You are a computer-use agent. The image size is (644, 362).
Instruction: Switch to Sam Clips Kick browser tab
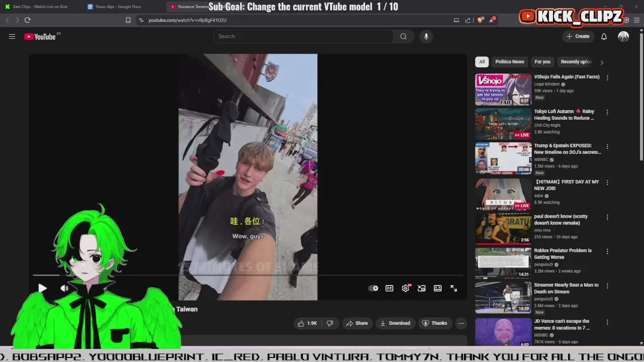coord(40,7)
